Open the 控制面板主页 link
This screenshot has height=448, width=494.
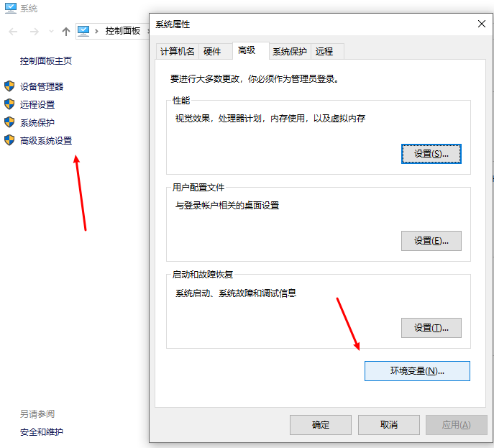coord(46,61)
